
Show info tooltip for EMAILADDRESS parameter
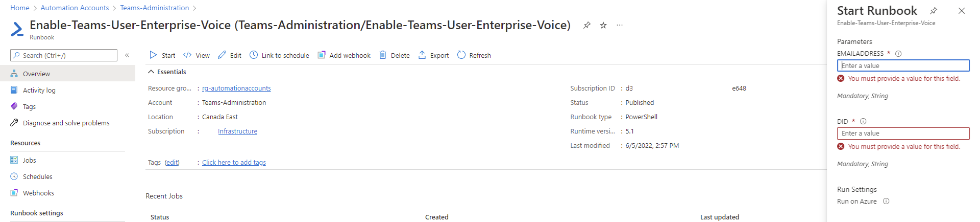pyautogui.click(x=898, y=54)
